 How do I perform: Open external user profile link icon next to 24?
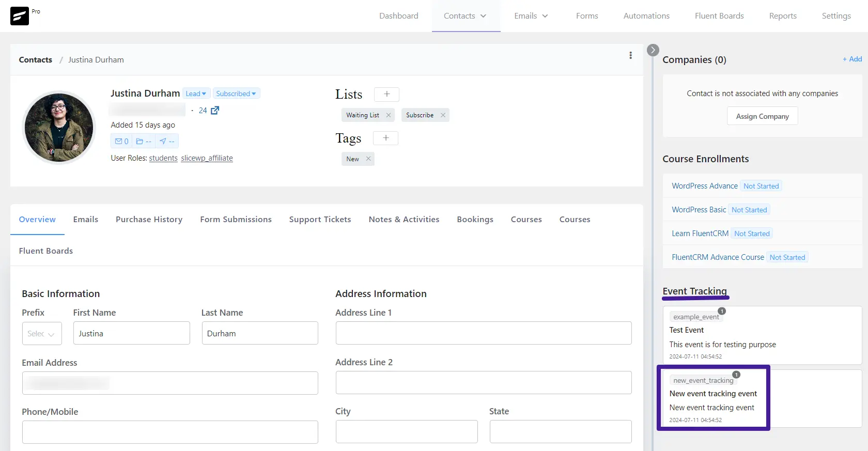coord(215,110)
